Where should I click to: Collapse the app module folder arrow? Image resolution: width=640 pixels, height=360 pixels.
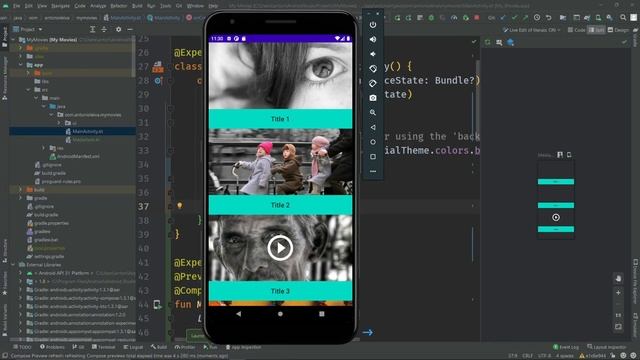(21, 65)
